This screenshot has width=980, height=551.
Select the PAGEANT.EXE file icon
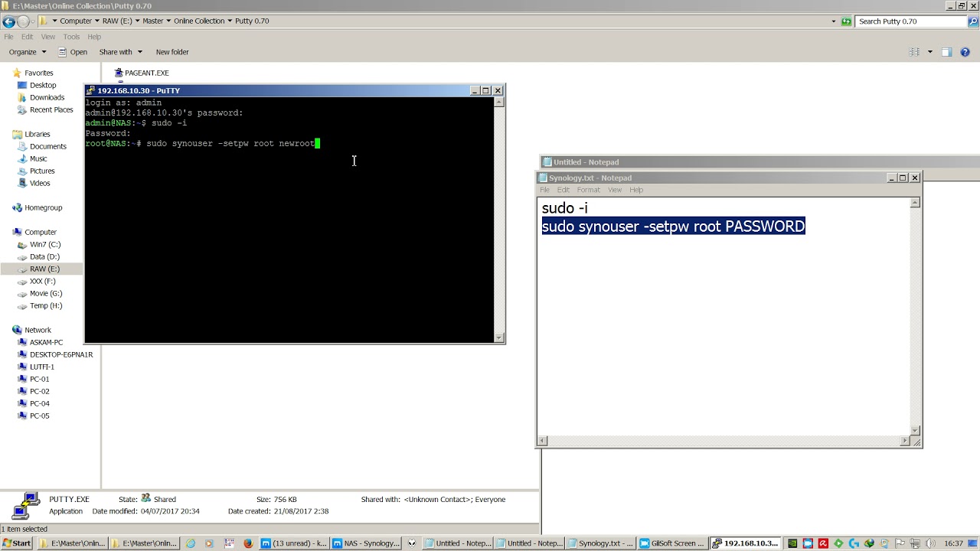pos(119,73)
